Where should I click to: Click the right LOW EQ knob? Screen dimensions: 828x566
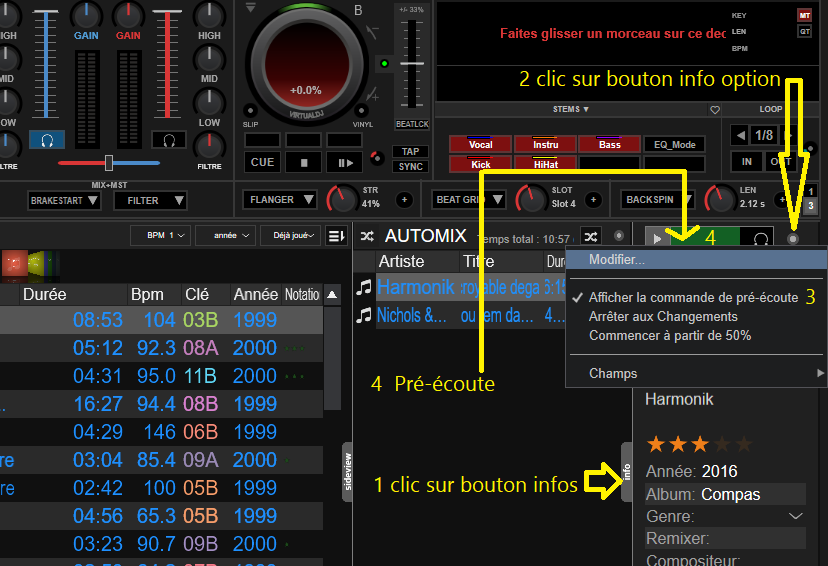pos(209,101)
